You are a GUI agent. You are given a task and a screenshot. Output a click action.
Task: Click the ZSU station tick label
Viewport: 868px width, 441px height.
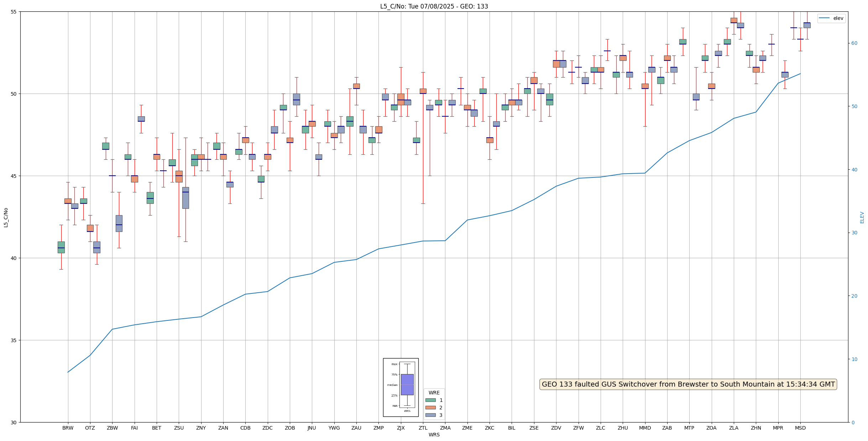coord(179,428)
